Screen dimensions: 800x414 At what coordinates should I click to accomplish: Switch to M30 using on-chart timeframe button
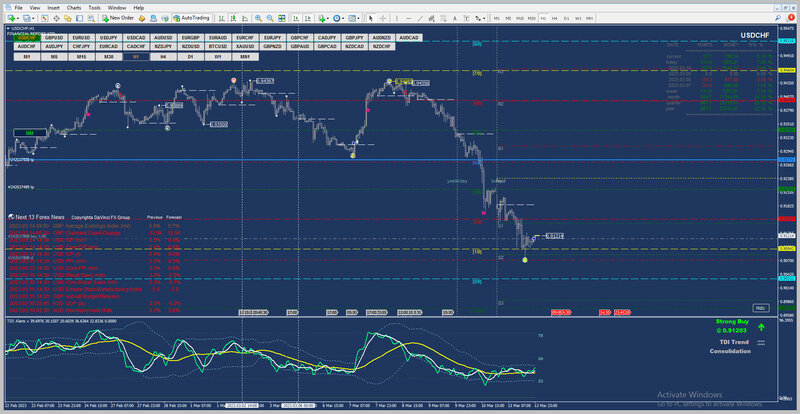point(109,57)
